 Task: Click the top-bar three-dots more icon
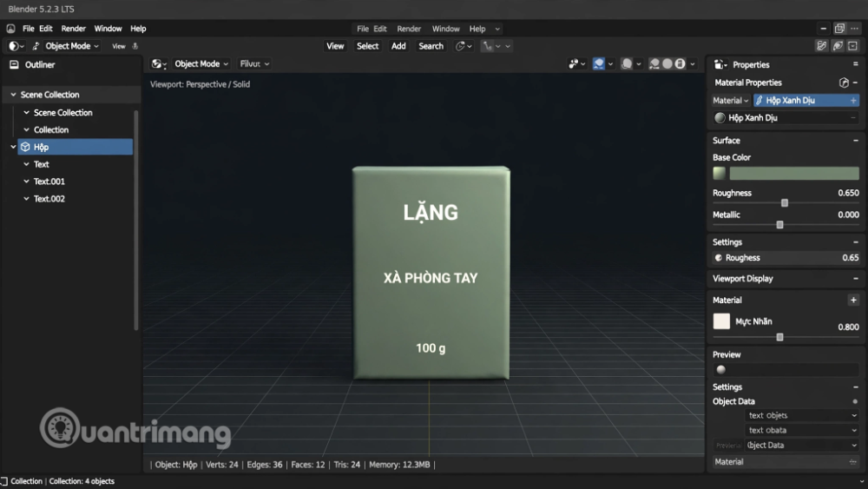pos(855,29)
